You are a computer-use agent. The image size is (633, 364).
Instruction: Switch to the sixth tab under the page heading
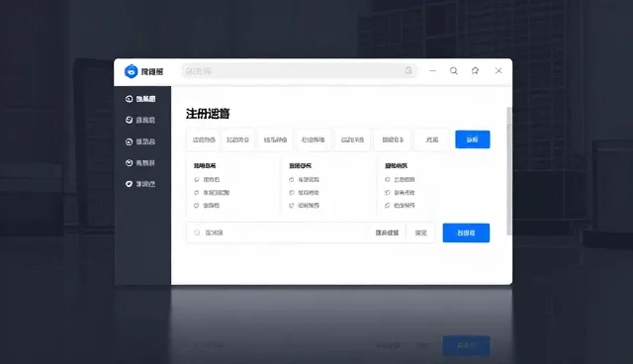point(393,139)
